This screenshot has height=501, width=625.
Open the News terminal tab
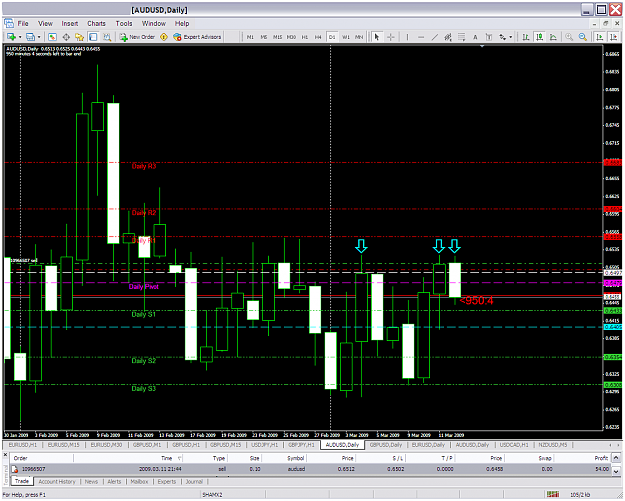(x=91, y=481)
